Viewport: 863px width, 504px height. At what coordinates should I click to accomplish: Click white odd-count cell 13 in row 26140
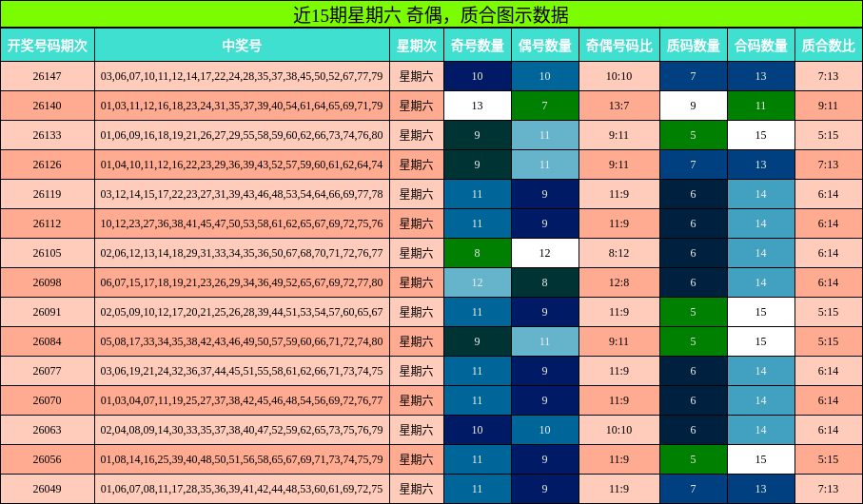click(478, 106)
